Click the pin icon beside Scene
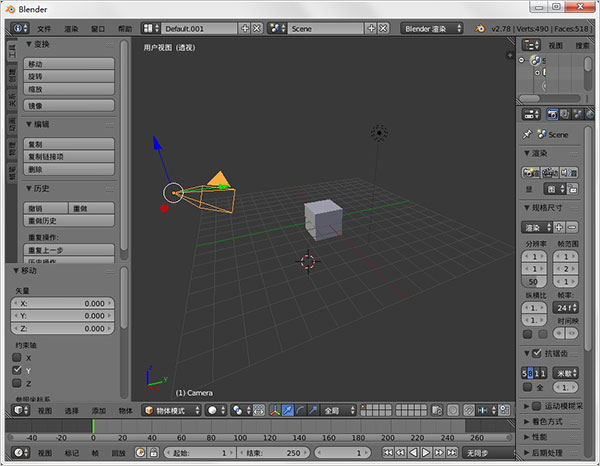Image resolution: width=600 pixels, height=466 pixels. (x=528, y=134)
